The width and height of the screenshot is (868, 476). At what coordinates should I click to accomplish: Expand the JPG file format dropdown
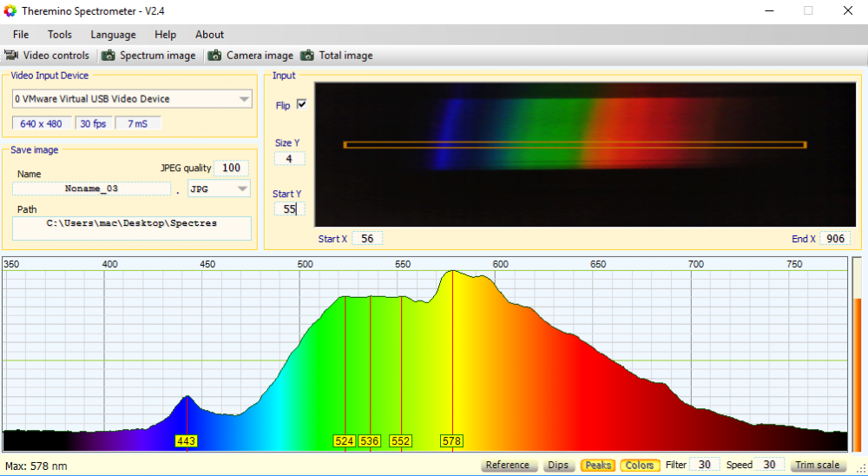coord(242,189)
